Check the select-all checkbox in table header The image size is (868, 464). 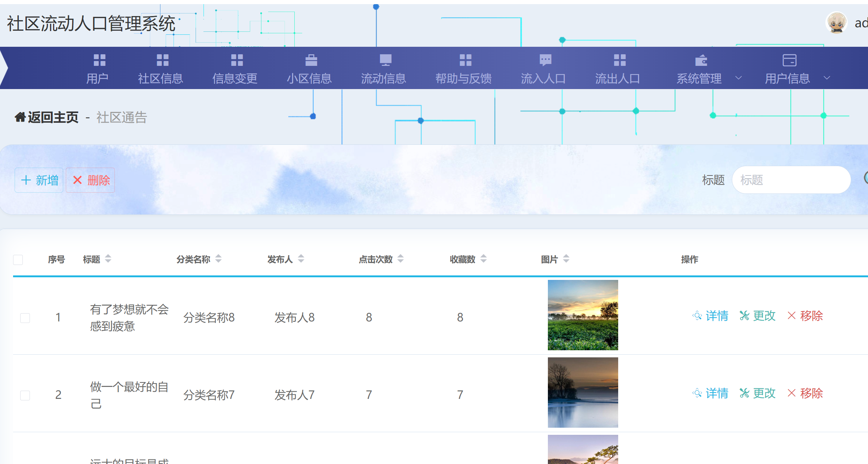tap(18, 259)
